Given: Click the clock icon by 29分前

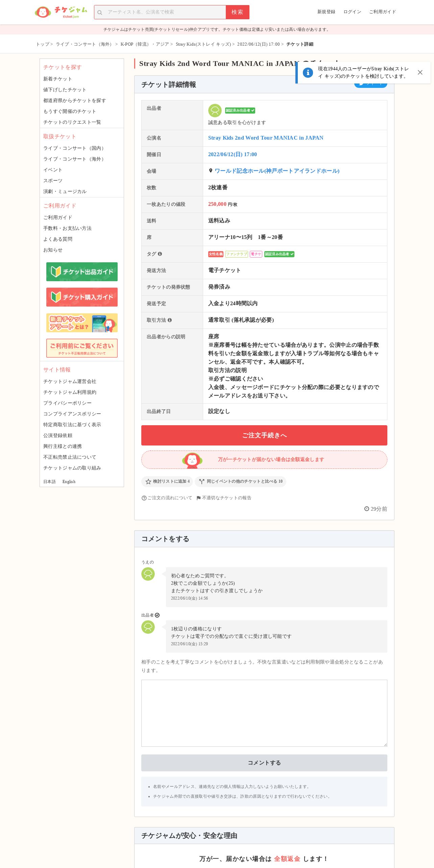Looking at the screenshot, I should click(x=367, y=509).
